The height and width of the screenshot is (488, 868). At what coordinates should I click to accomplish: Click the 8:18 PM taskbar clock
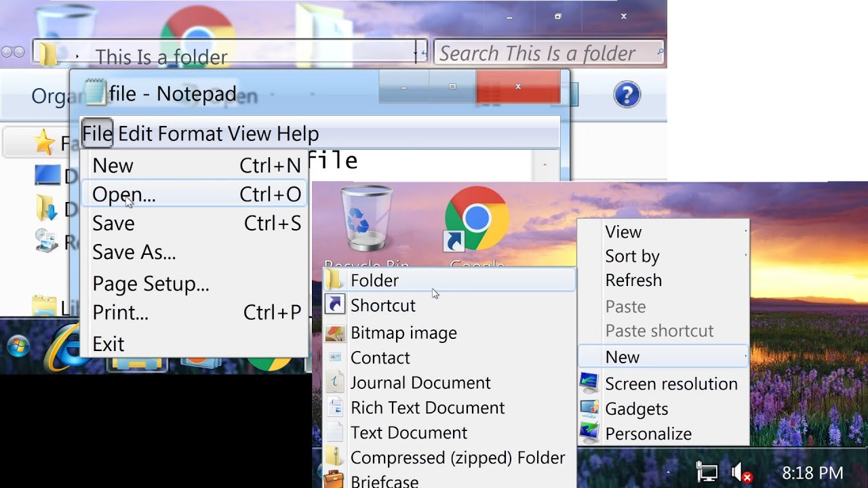[812, 472]
